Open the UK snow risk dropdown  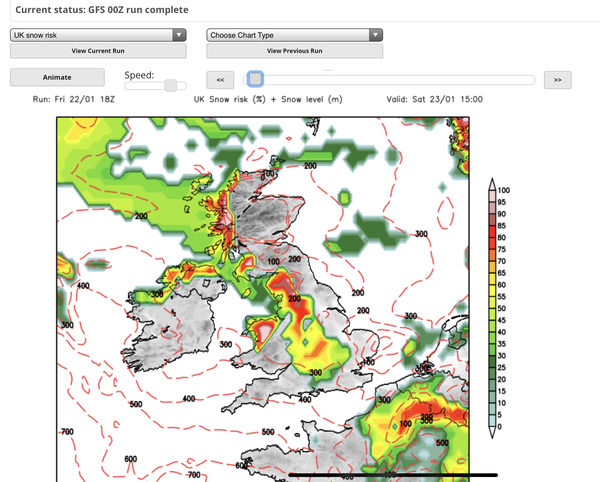[x=98, y=34]
